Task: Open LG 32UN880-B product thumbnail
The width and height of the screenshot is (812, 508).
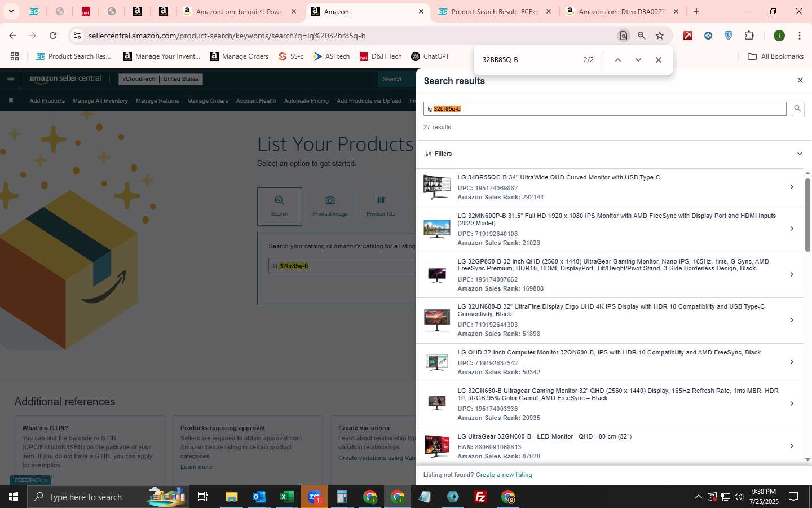Action: tap(437, 320)
